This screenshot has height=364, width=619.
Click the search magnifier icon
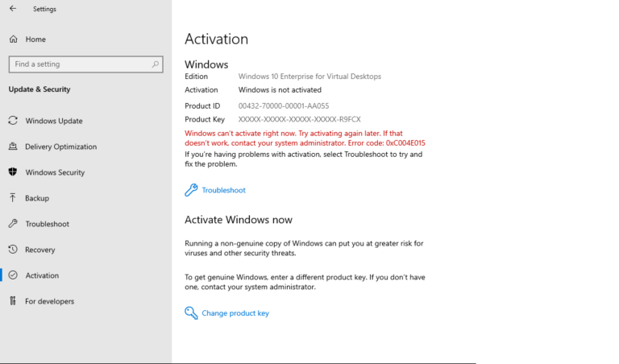(156, 64)
